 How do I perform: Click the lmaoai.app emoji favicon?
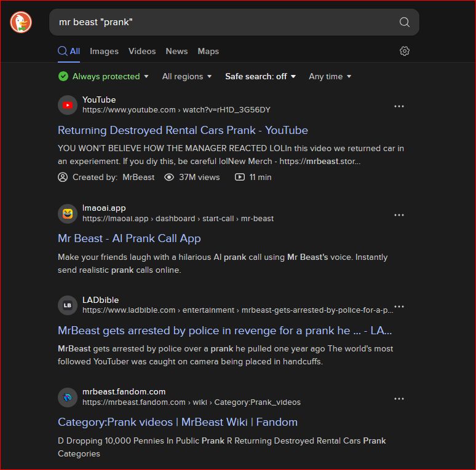pyautogui.click(x=68, y=213)
